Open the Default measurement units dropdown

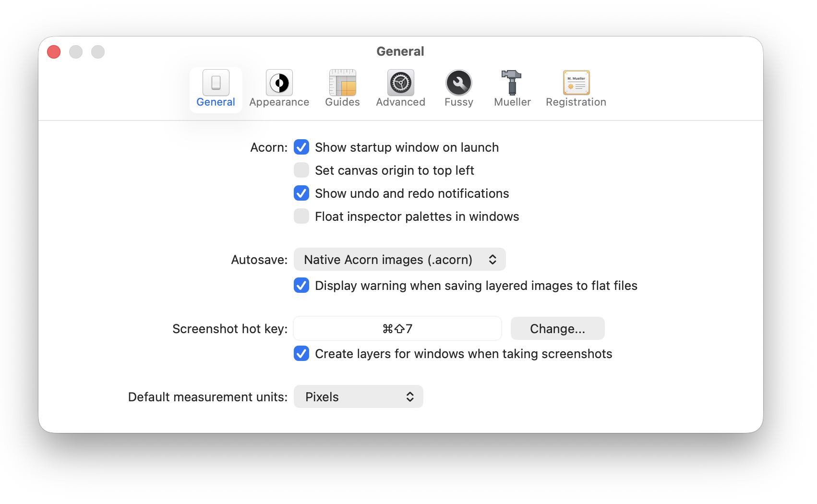(x=358, y=396)
